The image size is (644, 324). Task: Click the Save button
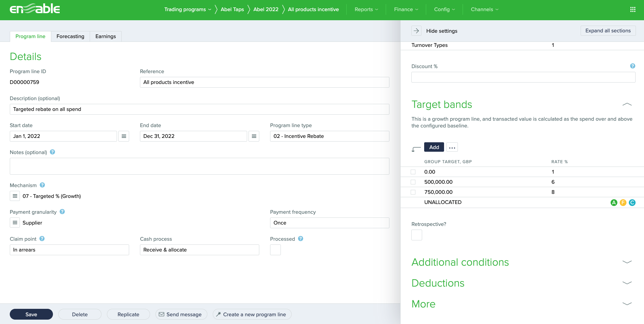(31, 314)
